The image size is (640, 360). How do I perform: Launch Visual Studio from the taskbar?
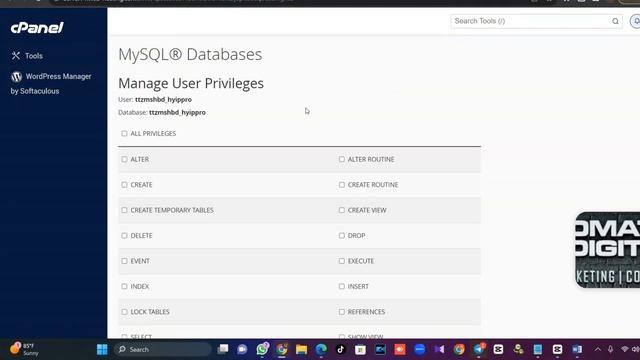click(439, 349)
